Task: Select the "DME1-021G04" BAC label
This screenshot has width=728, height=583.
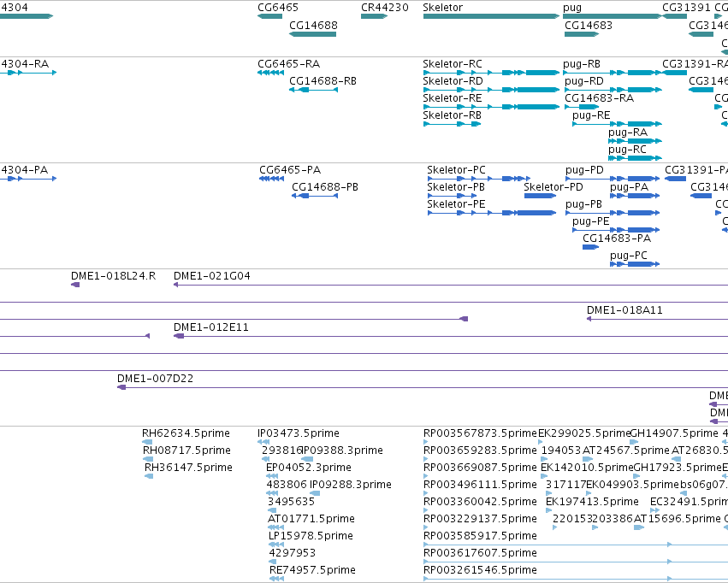Action: tap(212, 276)
